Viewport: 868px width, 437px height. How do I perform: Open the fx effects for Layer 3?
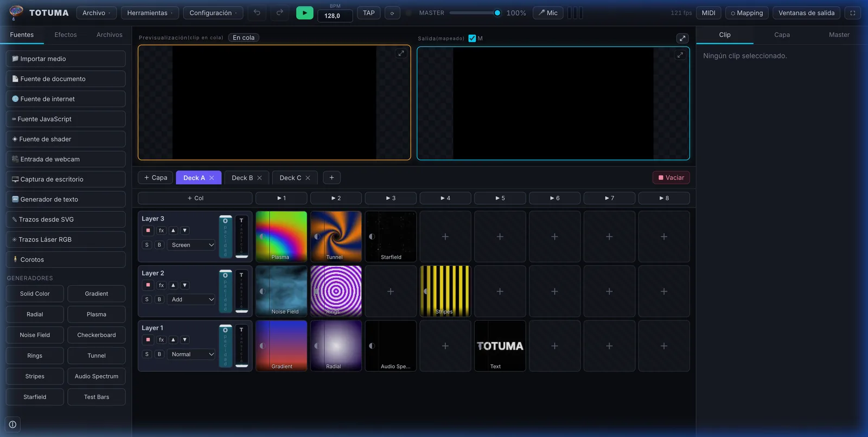[x=161, y=230]
